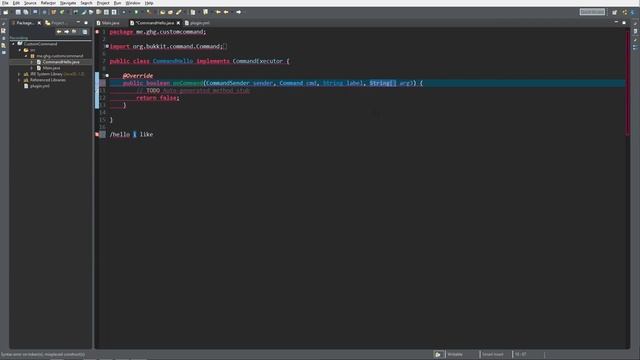
Task: Click the Search pencil toolbar icon
Action: [179, 12]
